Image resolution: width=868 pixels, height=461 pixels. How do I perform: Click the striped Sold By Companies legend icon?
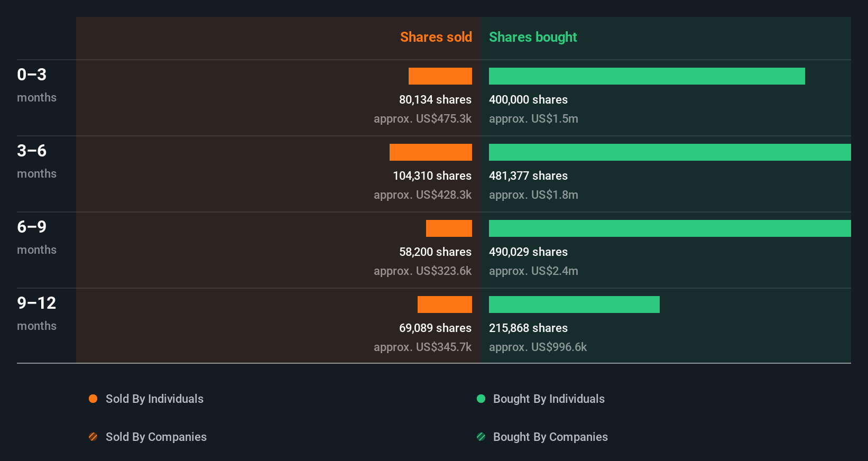(x=93, y=437)
